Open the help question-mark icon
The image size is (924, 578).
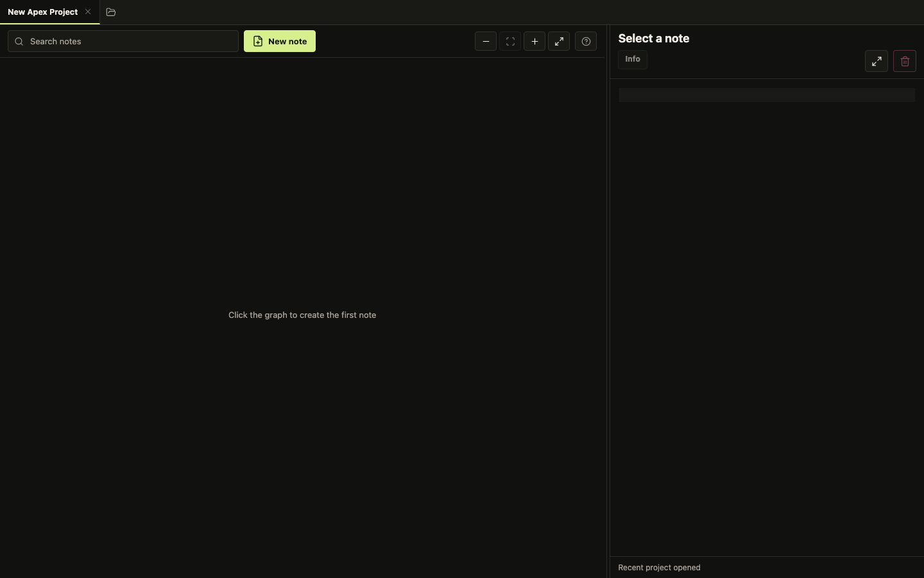[x=586, y=41]
